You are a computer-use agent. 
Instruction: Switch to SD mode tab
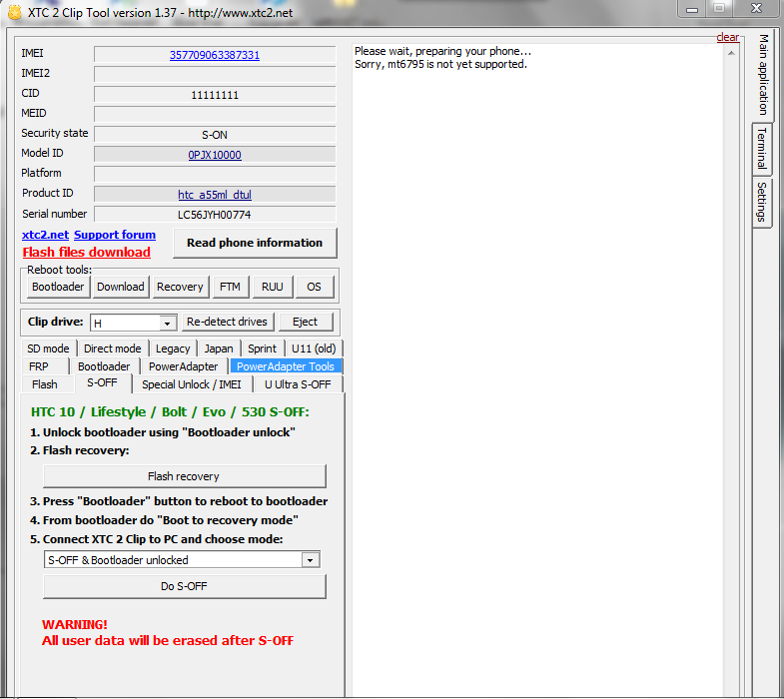pyautogui.click(x=49, y=349)
